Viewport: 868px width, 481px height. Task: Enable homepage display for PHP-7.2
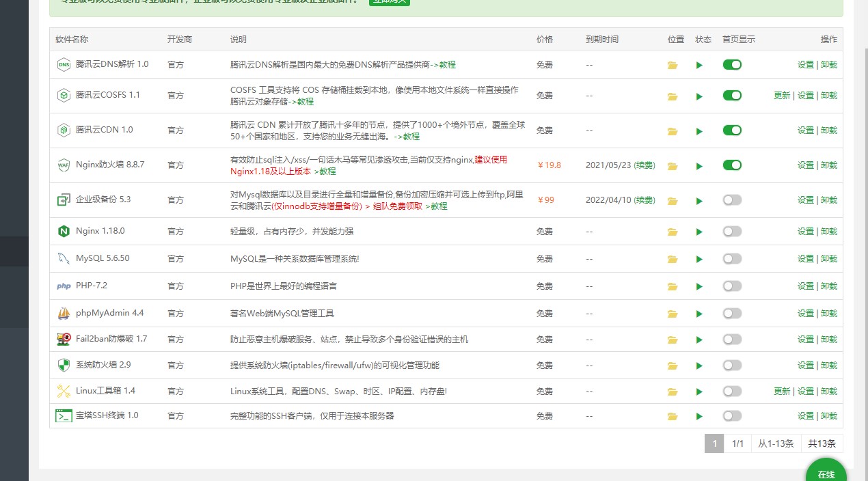click(x=732, y=286)
